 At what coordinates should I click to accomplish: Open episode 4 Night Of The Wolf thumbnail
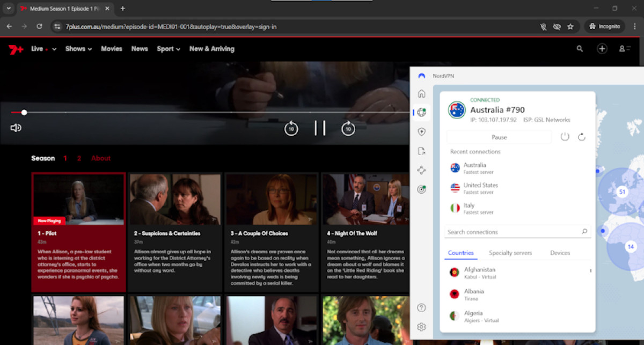click(x=365, y=199)
